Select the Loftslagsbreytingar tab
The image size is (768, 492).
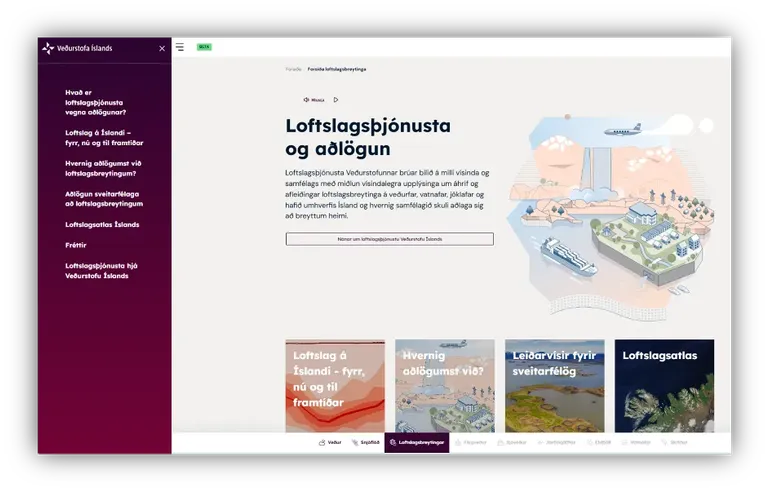[x=417, y=443]
